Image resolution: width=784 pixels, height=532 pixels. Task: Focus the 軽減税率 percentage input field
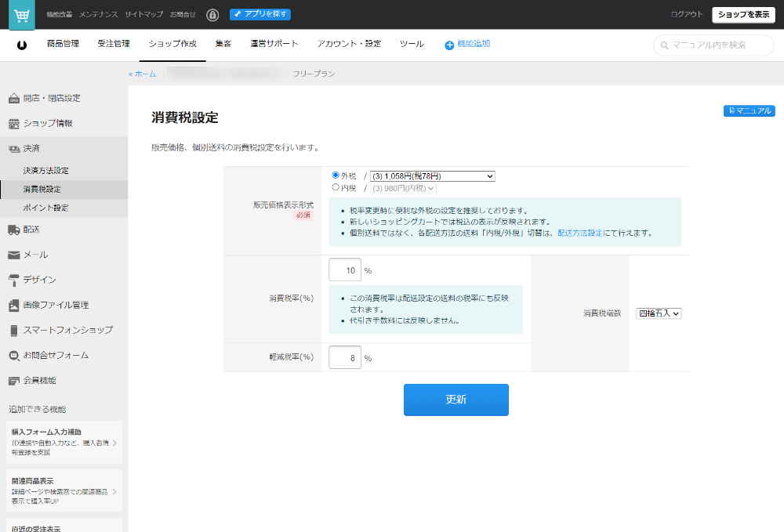[344, 357]
